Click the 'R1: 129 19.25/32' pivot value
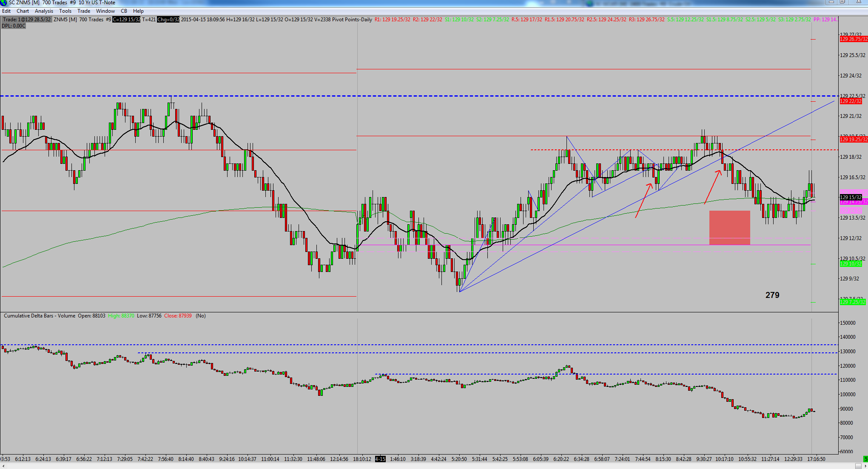Image resolution: width=868 pixels, height=469 pixels. coord(393,20)
